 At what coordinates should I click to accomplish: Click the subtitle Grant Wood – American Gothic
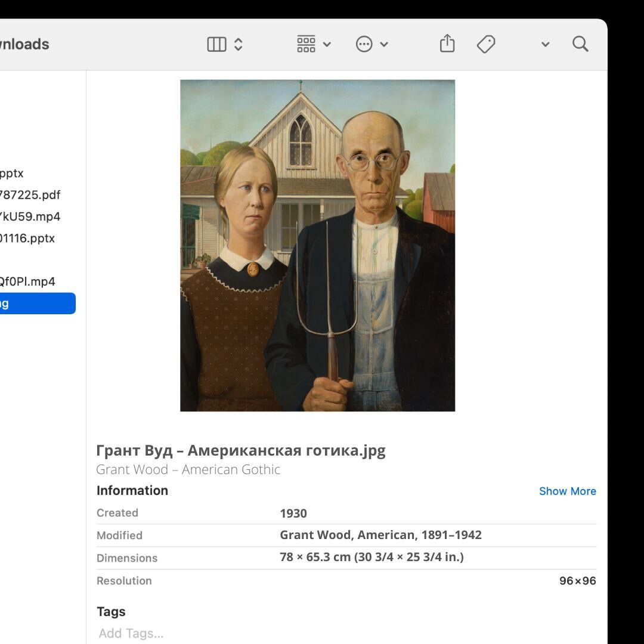188,469
